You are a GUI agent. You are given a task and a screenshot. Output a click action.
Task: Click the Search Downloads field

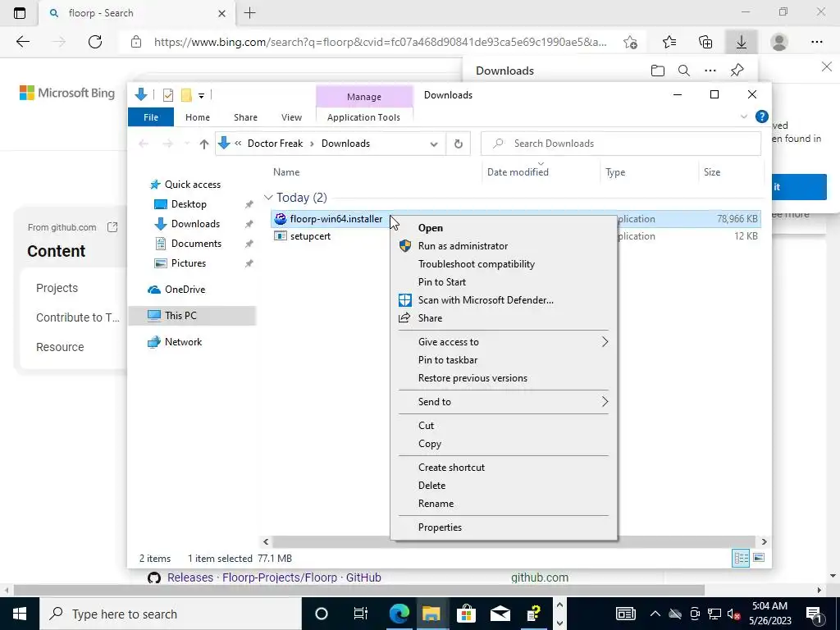click(620, 144)
